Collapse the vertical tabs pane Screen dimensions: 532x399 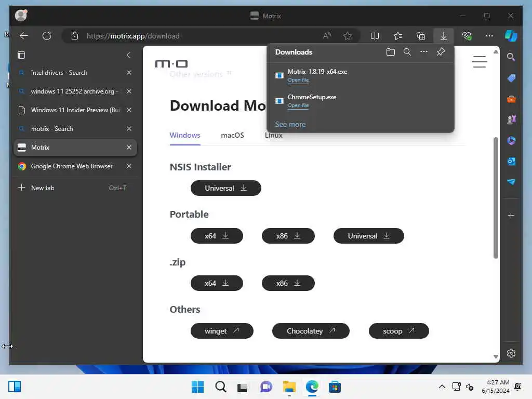coord(129,55)
